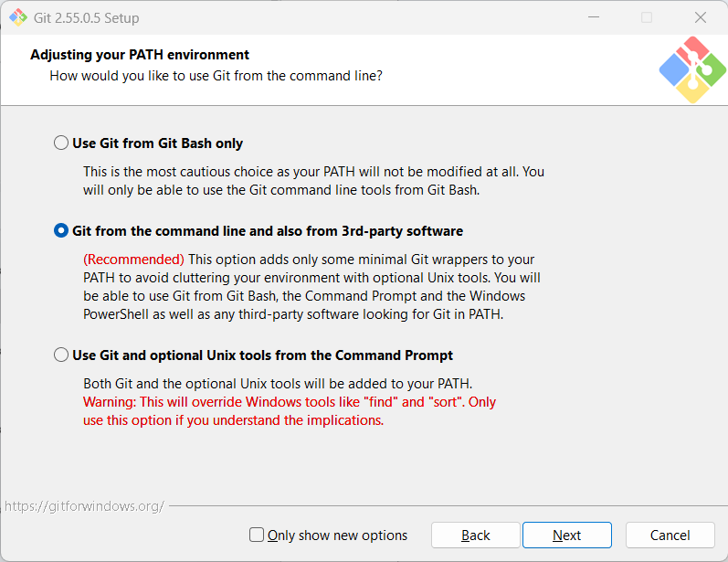Click the large Git logo in the header
728x562 pixels.
[x=692, y=69]
